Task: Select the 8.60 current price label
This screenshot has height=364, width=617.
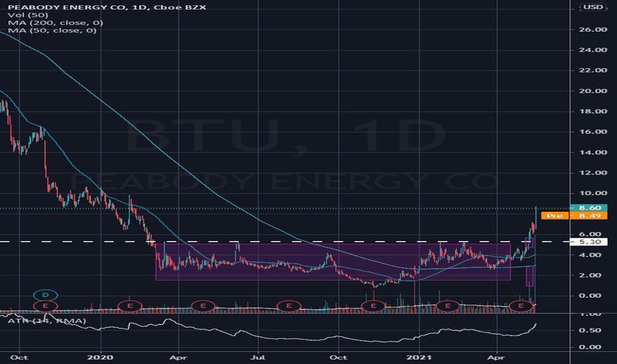Action: pos(589,208)
